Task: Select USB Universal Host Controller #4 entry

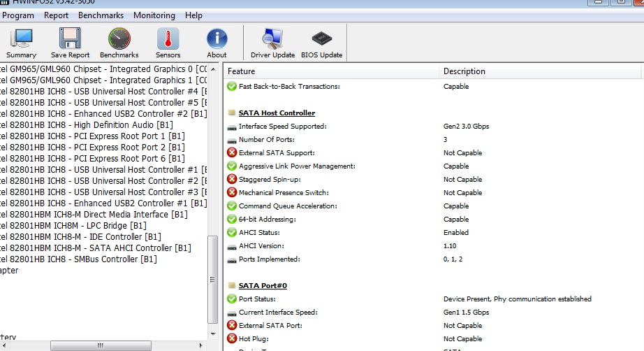Action: pos(103,91)
